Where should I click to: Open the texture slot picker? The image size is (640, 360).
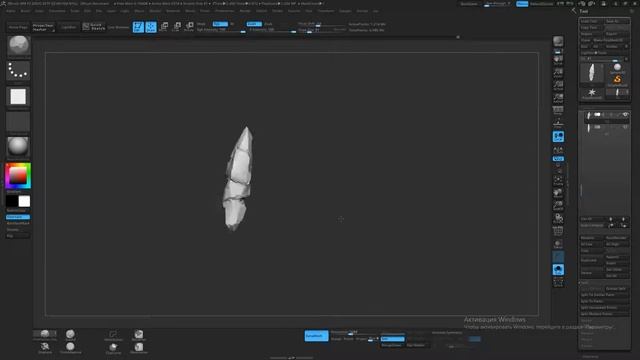point(18,122)
